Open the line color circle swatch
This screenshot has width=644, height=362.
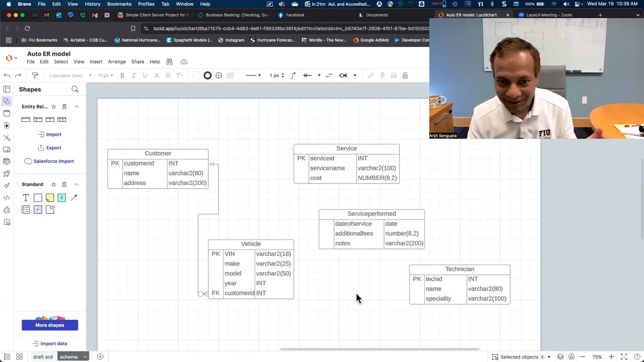[x=207, y=75]
